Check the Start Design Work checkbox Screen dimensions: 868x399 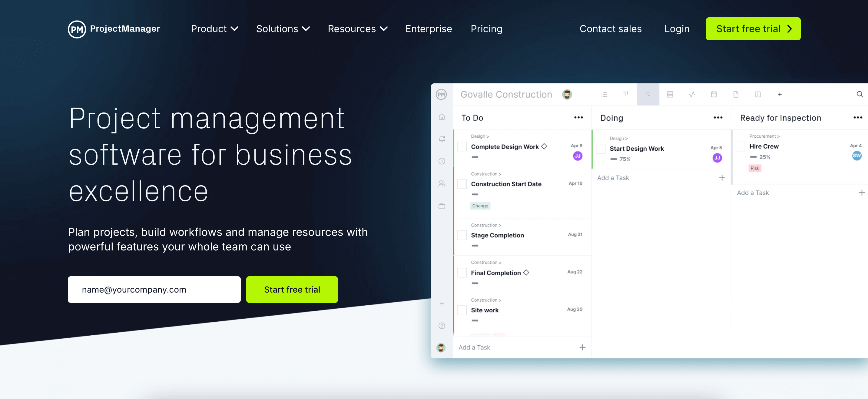pos(601,149)
